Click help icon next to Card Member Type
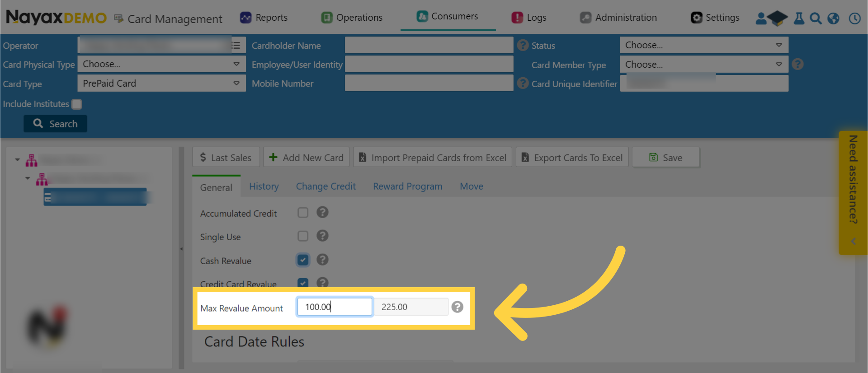The image size is (868, 373). tap(798, 64)
